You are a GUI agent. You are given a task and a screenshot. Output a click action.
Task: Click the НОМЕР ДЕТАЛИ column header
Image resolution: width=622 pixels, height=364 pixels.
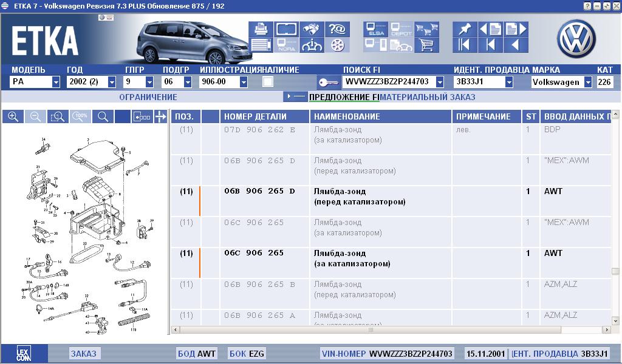click(265, 117)
